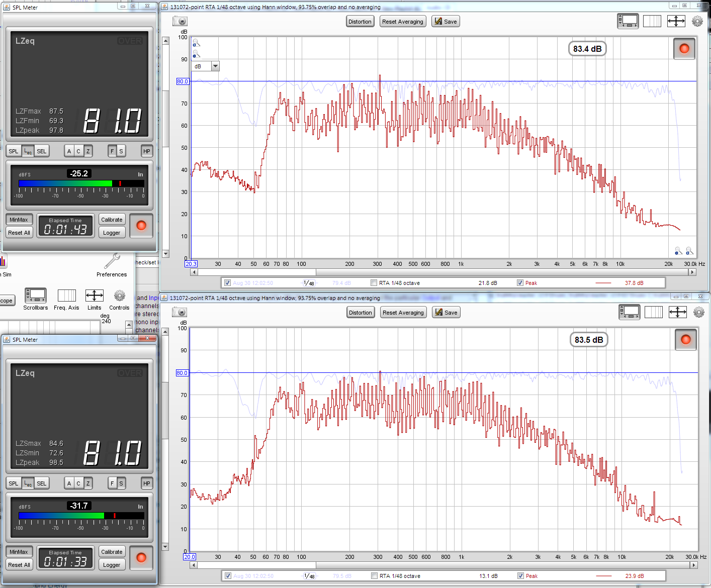The image size is (711, 588).
Task: Capture bottom RTA graph with camera icon
Action: (180, 312)
